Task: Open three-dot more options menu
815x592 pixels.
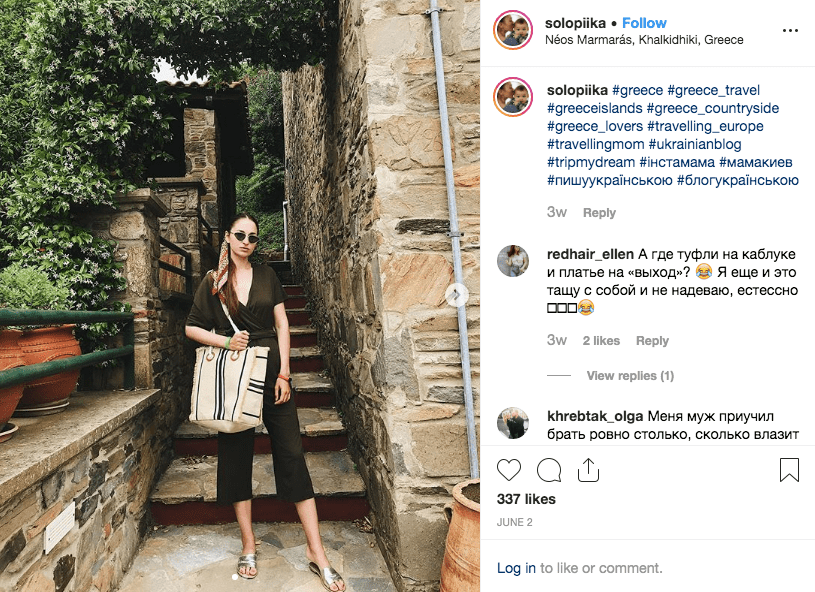Action: coord(790,31)
